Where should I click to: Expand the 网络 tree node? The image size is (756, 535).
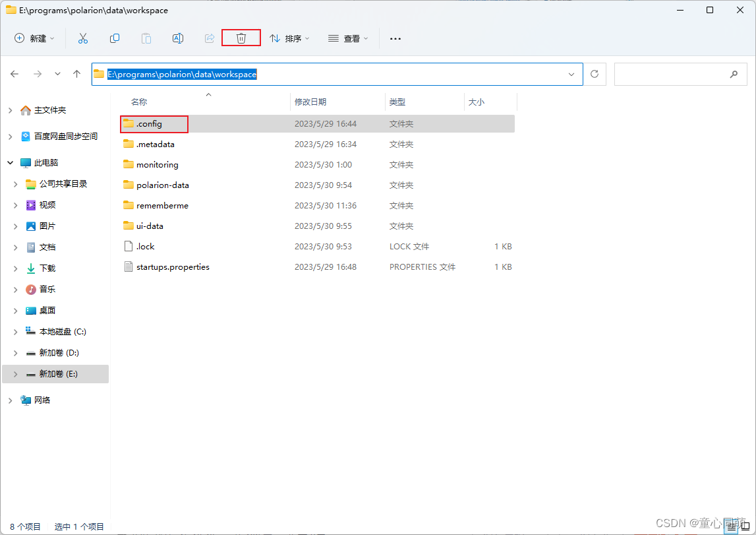point(10,400)
